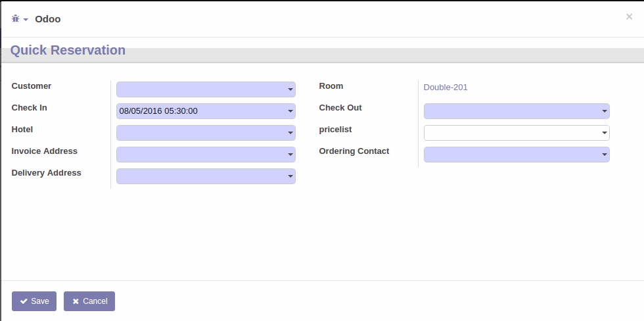
Task: Expand the Invoice Address dropdown arrow
Action: (x=290, y=155)
